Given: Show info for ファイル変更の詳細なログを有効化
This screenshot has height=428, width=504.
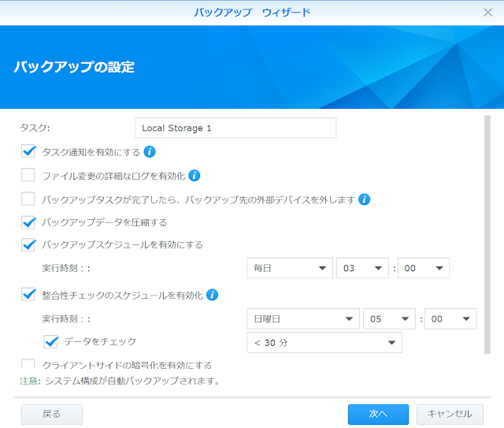Looking at the screenshot, I should (x=195, y=176).
